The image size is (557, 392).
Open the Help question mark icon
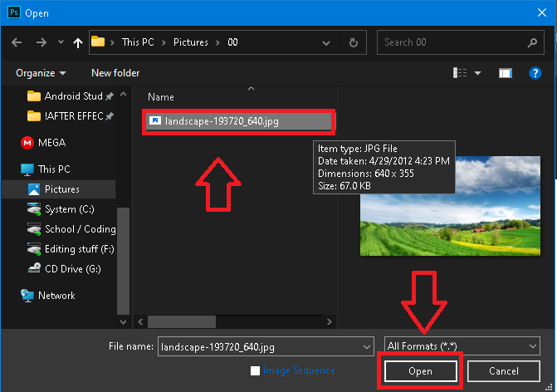pos(535,73)
